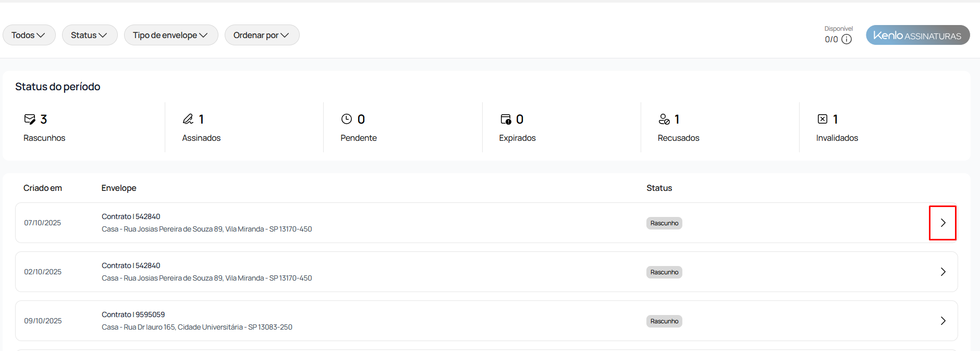980x351 pixels.
Task: Click the Recusados user icon
Action: [664, 119]
